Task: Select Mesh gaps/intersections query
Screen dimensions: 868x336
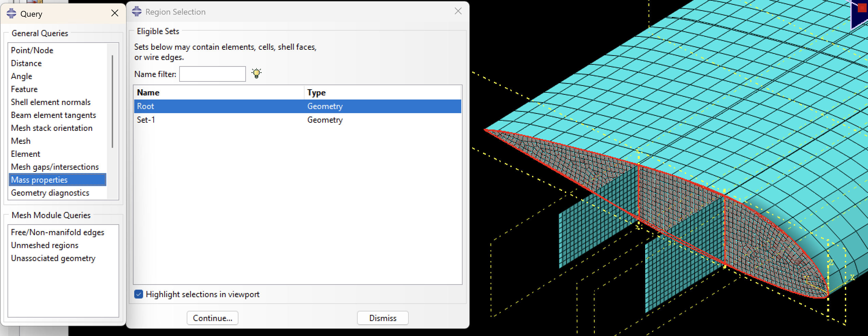Action: coord(55,167)
